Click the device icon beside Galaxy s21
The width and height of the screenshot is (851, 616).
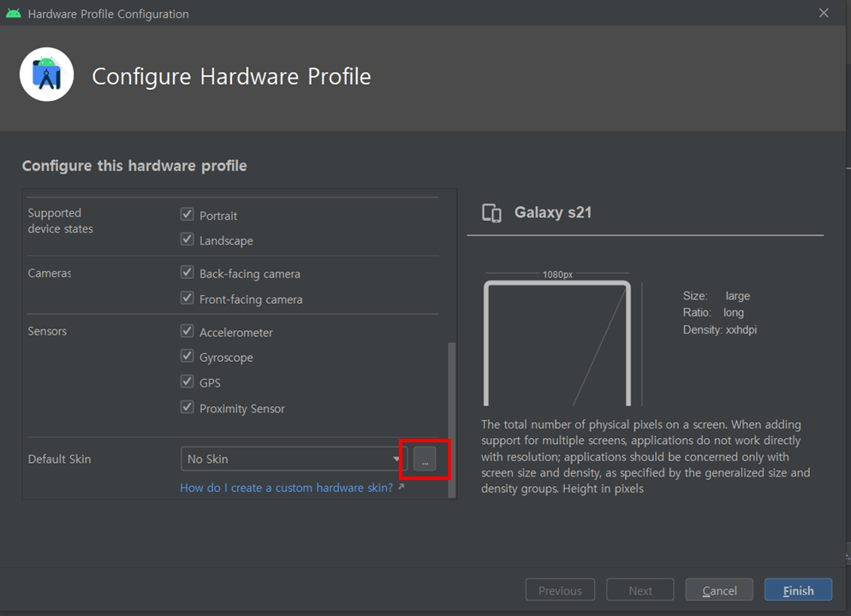[x=491, y=213]
